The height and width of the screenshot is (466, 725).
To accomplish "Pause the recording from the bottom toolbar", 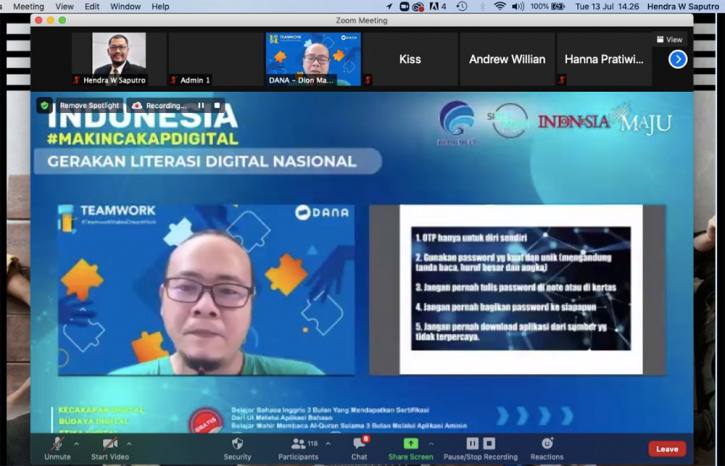I will pos(472,443).
